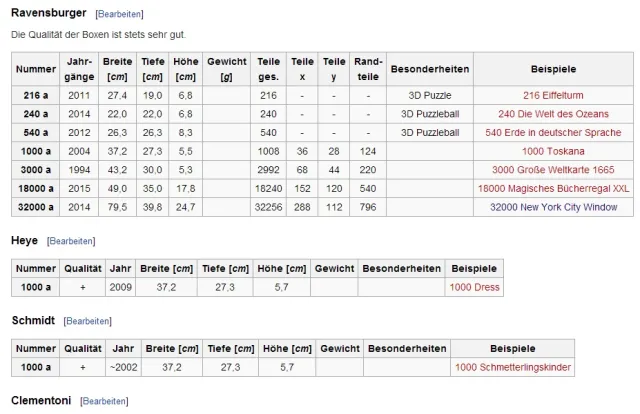This screenshot has width=640, height=414.
Task: Open the Bearbeiten link next to Heye
Action: 71,241
